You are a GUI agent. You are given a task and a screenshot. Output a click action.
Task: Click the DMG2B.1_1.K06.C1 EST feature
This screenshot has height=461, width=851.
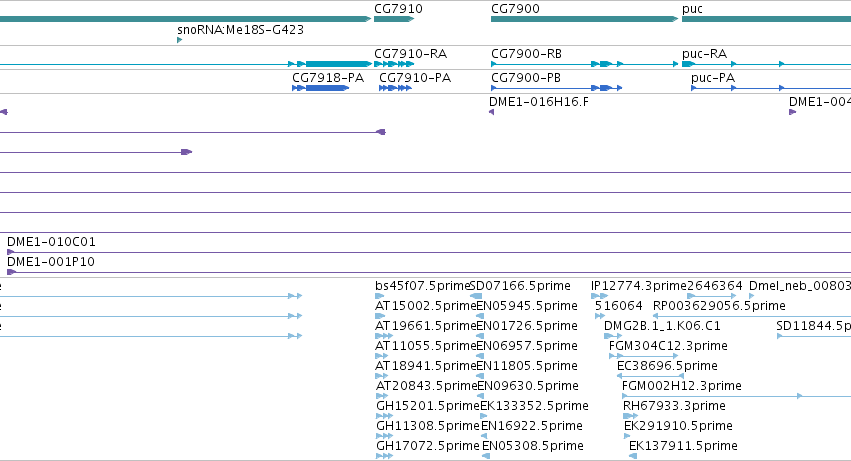pyautogui.click(x=613, y=336)
